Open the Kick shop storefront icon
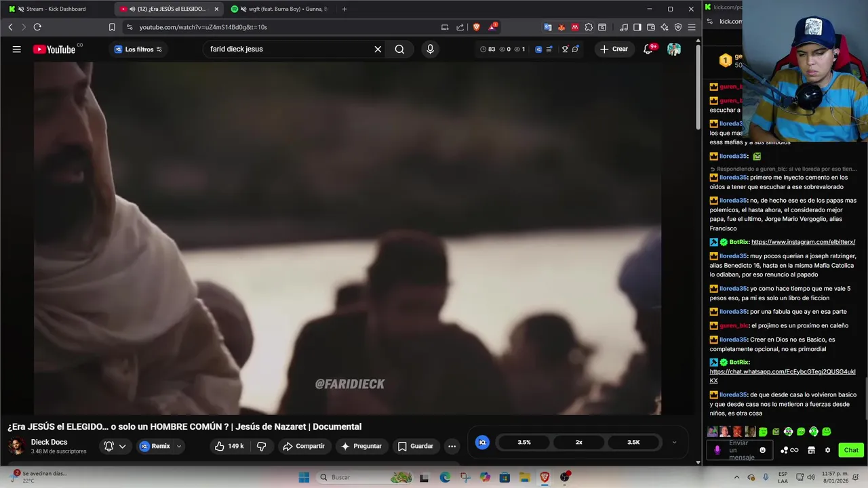868x488 pixels. click(x=811, y=450)
